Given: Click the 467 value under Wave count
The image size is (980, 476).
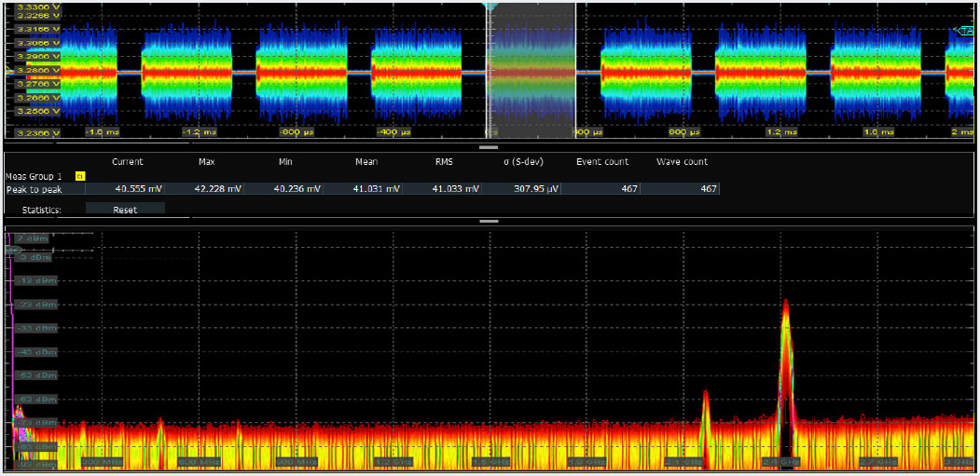Looking at the screenshot, I should (709, 189).
